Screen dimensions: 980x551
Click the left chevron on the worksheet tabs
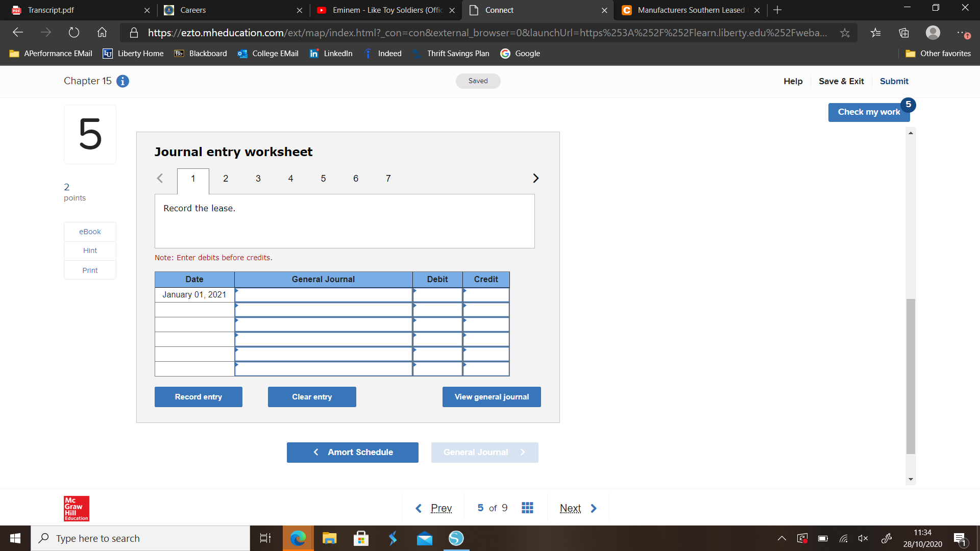[x=160, y=178]
